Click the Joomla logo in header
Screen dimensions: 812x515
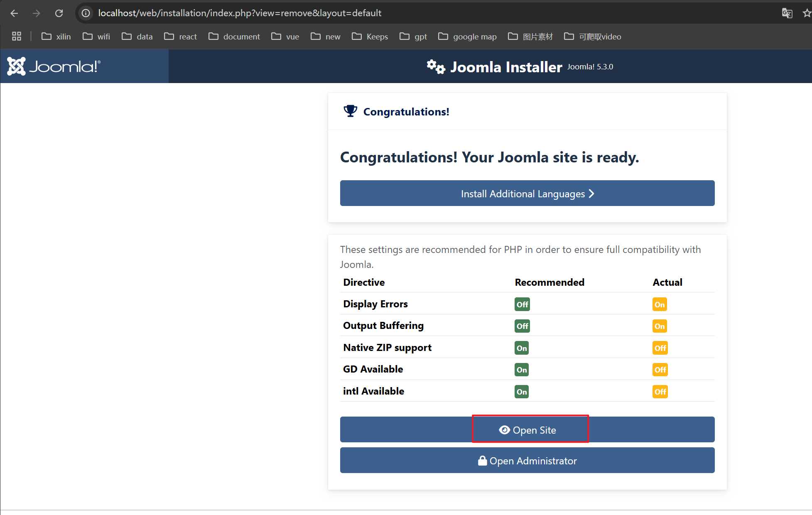(54, 66)
